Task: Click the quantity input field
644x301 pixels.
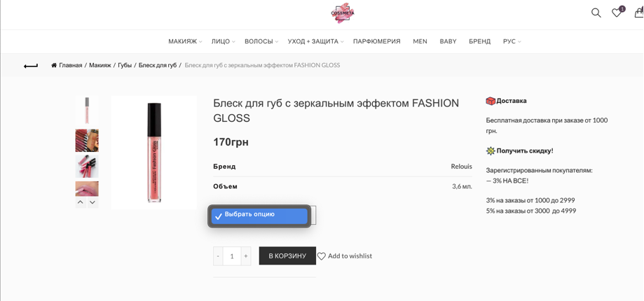Action: coord(232,256)
